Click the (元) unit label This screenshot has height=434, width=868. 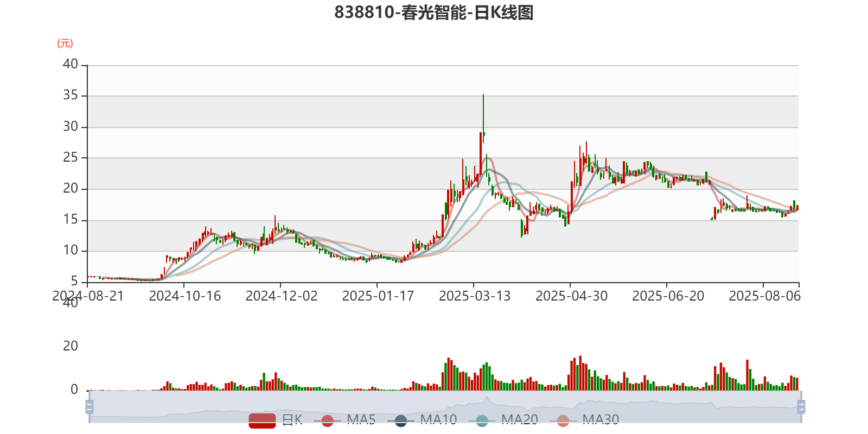(65, 43)
